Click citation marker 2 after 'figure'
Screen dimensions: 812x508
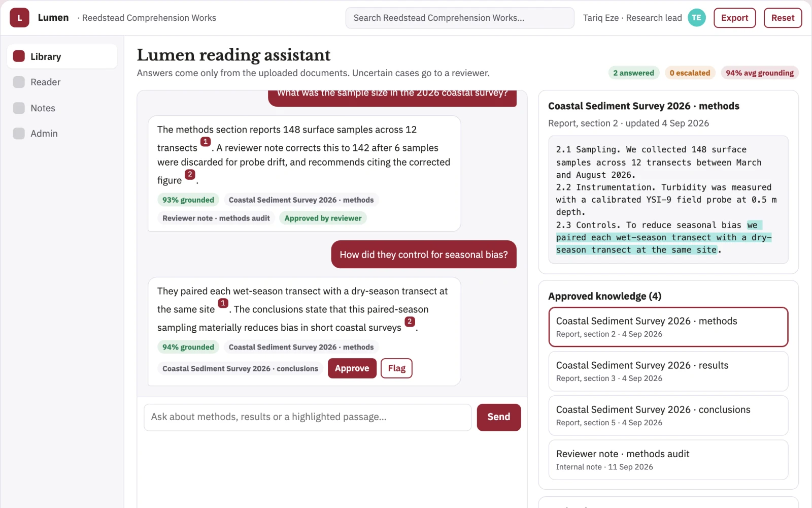coord(190,174)
